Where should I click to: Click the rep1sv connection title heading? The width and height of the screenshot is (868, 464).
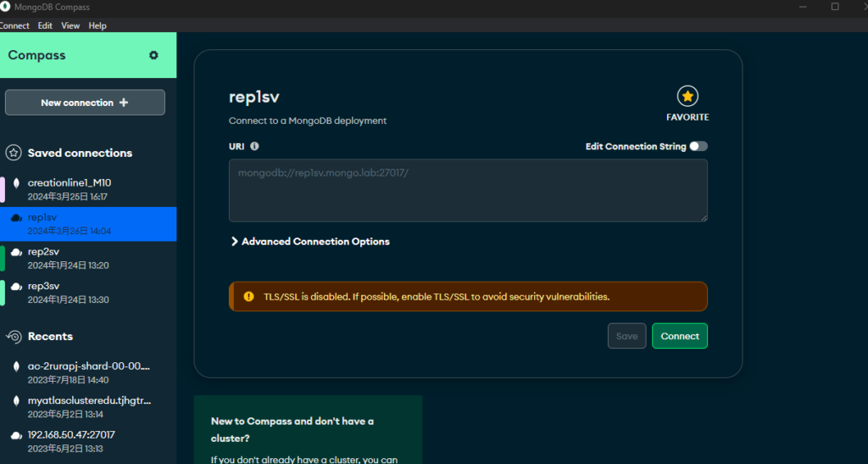click(x=254, y=97)
